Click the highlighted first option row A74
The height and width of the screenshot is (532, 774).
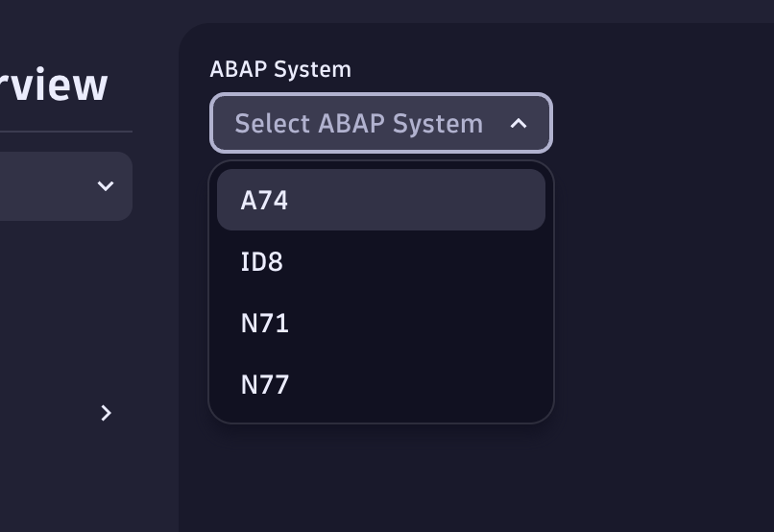point(381,200)
